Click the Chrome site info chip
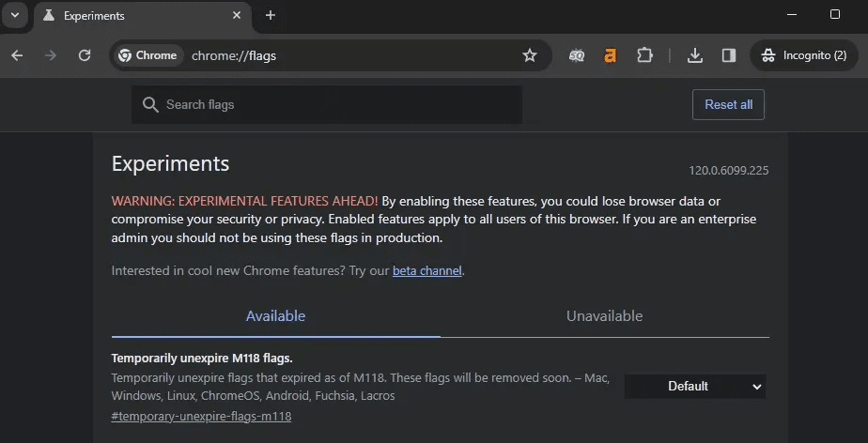This screenshot has width=868, height=443. 147,55
